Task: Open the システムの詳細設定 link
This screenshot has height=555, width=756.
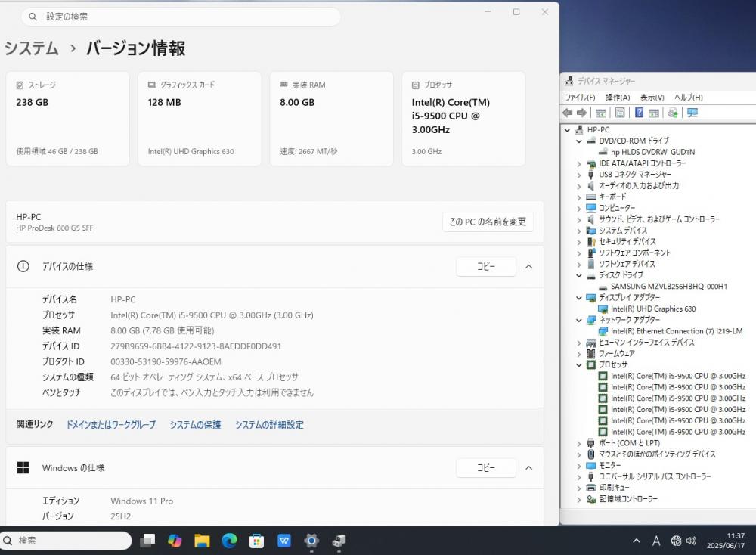Action: pyautogui.click(x=269, y=425)
